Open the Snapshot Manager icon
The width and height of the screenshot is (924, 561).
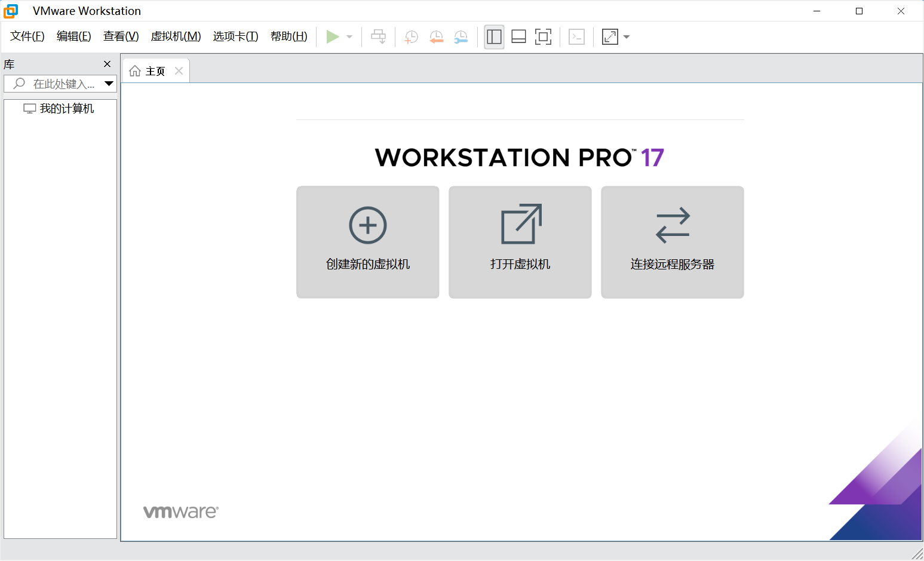click(461, 36)
